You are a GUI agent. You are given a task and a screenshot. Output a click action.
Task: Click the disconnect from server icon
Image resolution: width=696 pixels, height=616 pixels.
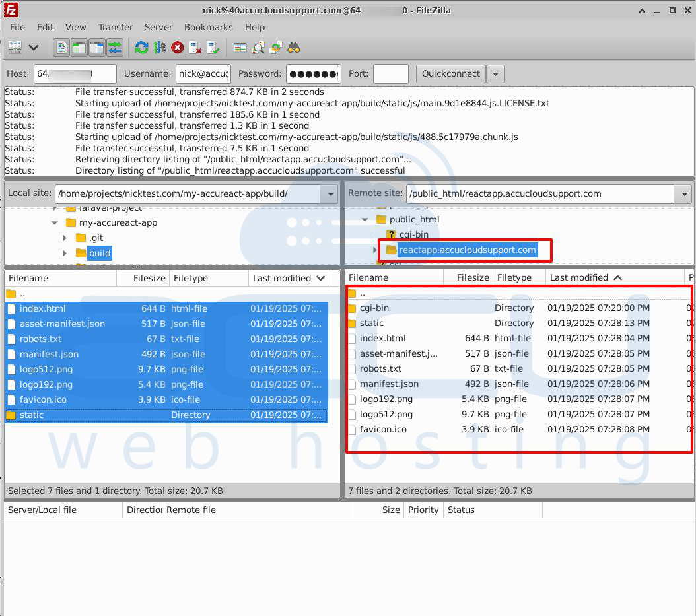click(x=195, y=48)
